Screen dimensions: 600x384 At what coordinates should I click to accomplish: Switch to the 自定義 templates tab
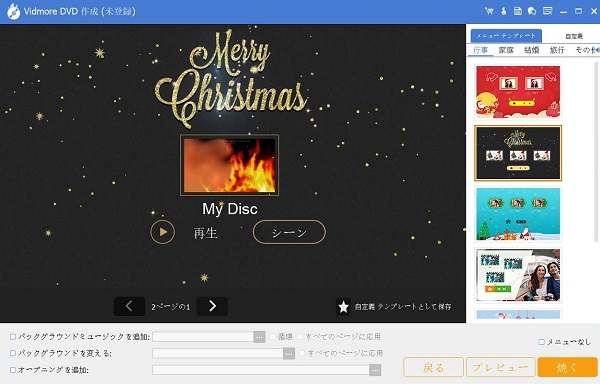(574, 36)
